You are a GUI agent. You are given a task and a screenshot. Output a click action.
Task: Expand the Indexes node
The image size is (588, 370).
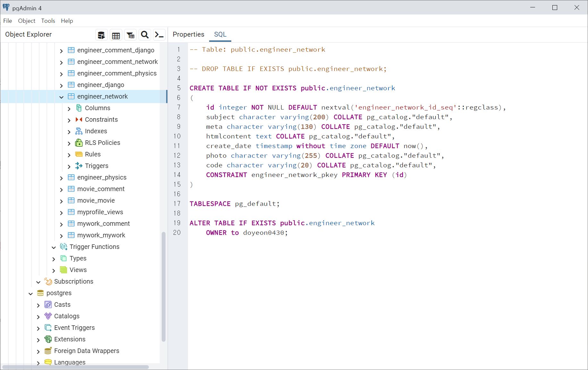tap(69, 132)
